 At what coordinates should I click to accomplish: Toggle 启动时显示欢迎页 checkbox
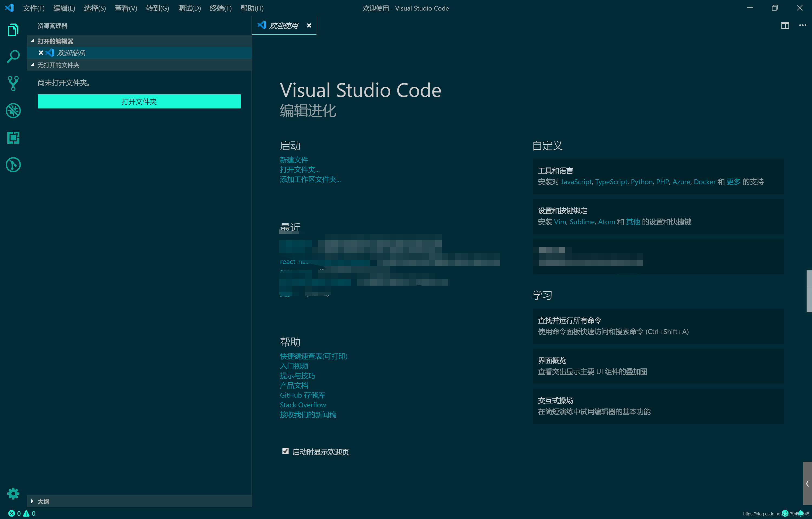285,451
